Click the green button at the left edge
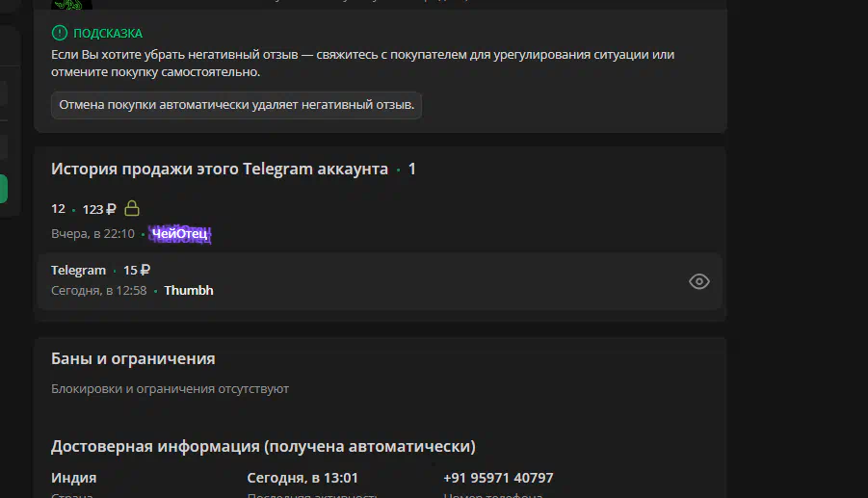 (x=3, y=189)
